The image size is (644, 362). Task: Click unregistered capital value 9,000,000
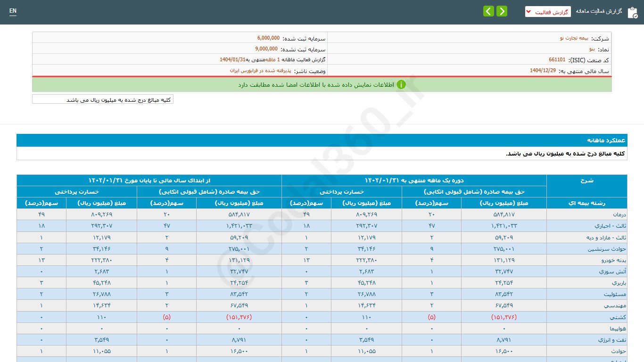pos(266,49)
